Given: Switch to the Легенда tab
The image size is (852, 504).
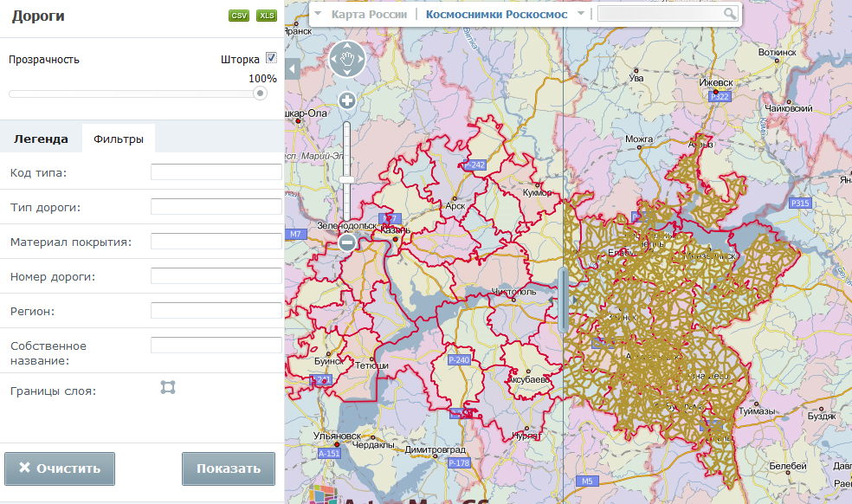Looking at the screenshot, I should [x=42, y=139].
